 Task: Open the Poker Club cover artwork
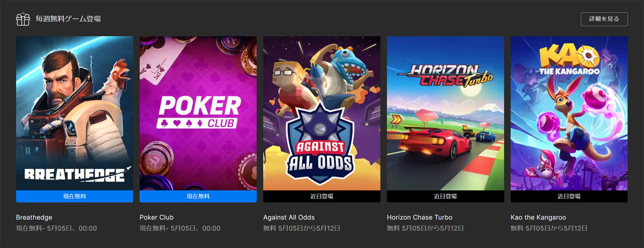coord(198,113)
